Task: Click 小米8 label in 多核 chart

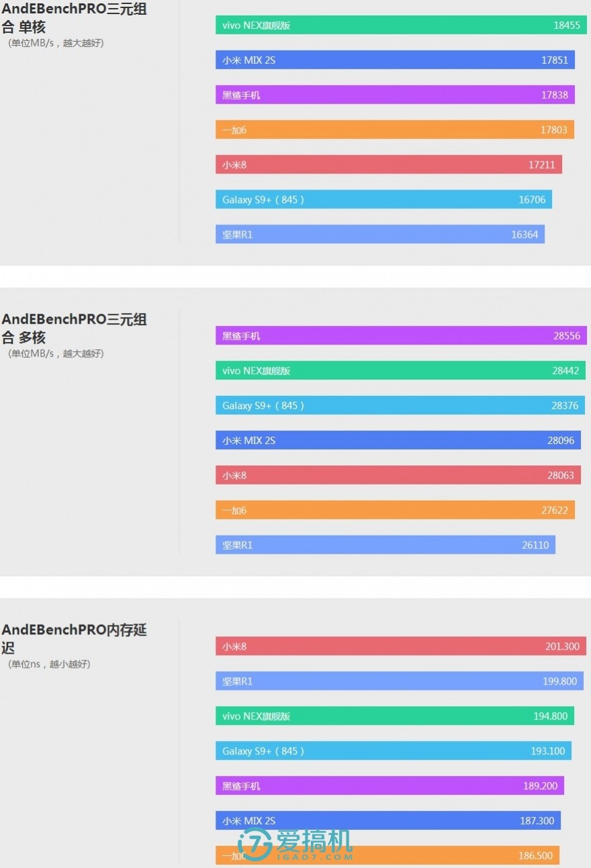Action: (x=234, y=476)
